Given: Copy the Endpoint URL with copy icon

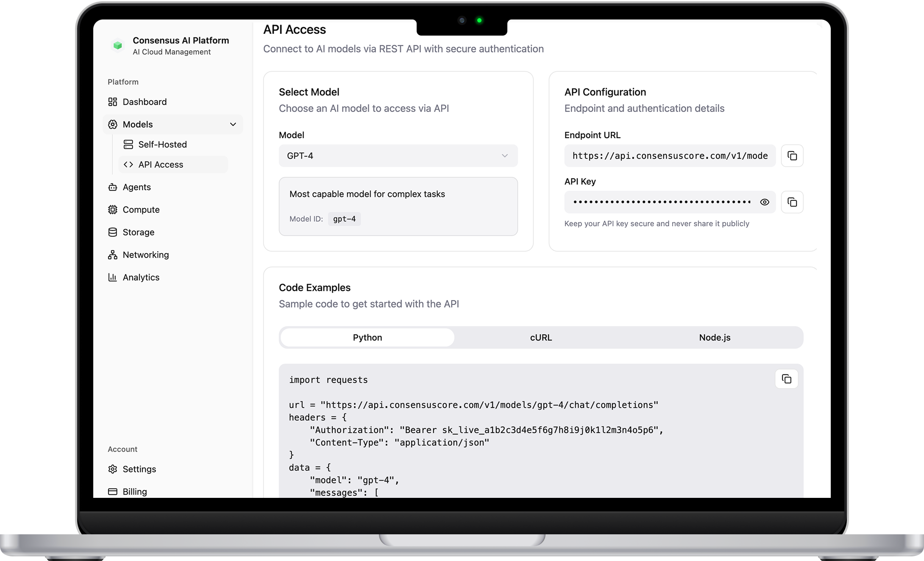Looking at the screenshot, I should 792,156.
